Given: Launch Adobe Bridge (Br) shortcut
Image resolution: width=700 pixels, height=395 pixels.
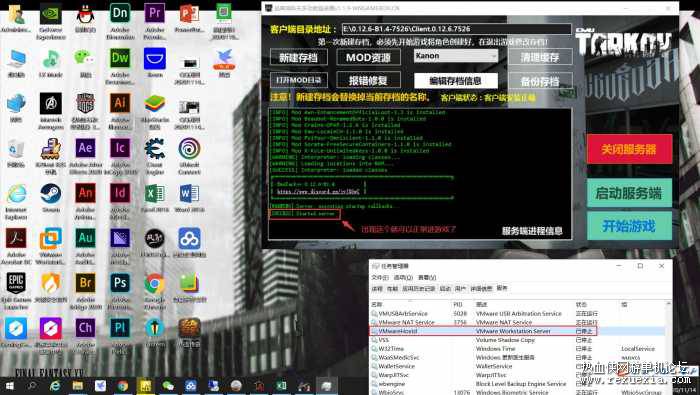Looking at the screenshot, I should pos(85,291).
